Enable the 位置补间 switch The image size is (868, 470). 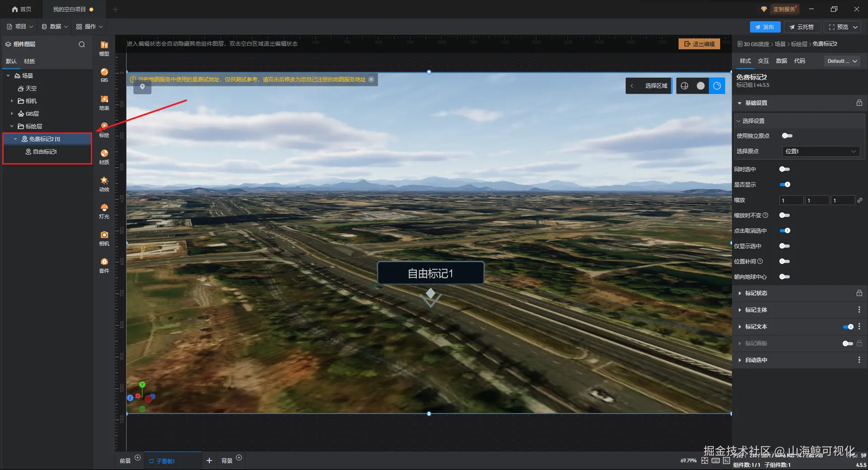(785, 262)
